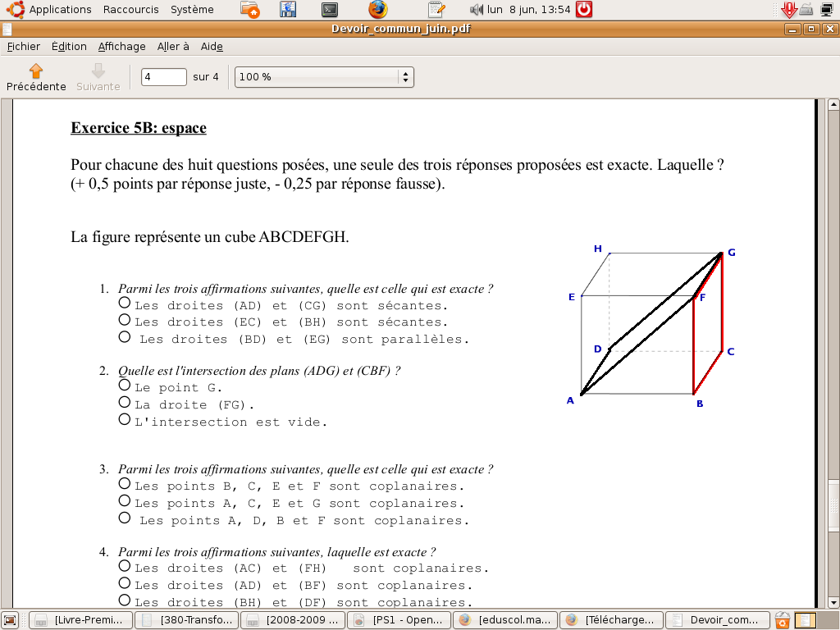
Task: Launch Firefox from the top panel
Action: coord(377,10)
